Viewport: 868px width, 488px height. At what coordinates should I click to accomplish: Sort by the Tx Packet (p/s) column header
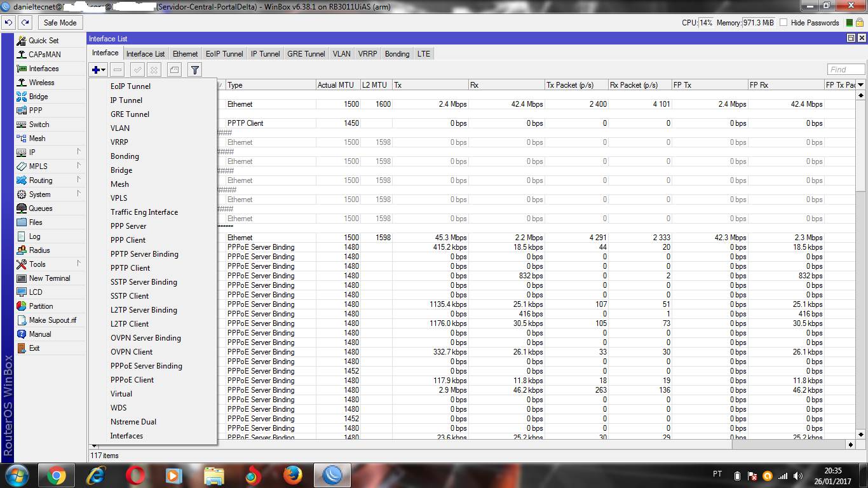click(576, 85)
